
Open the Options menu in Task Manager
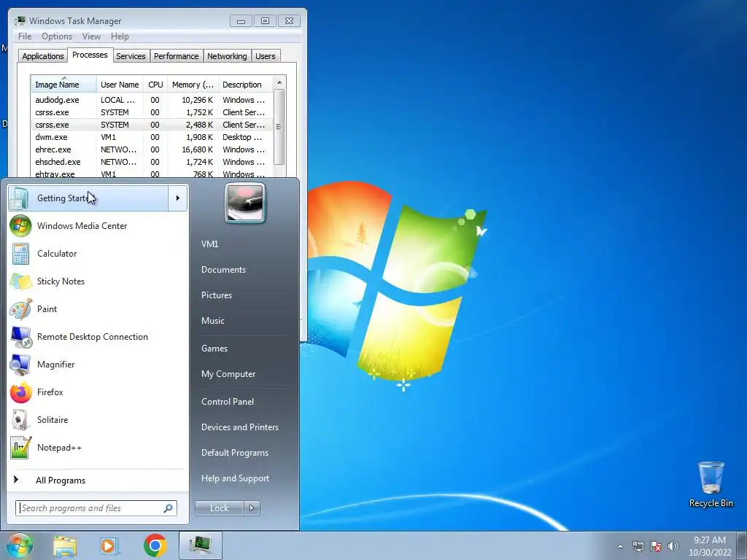pos(57,36)
